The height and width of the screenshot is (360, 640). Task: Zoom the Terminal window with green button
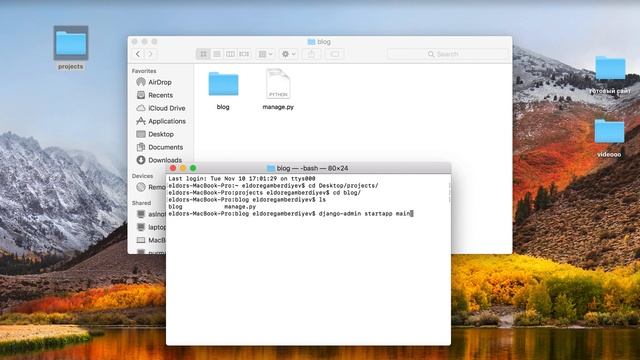(x=193, y=168)
